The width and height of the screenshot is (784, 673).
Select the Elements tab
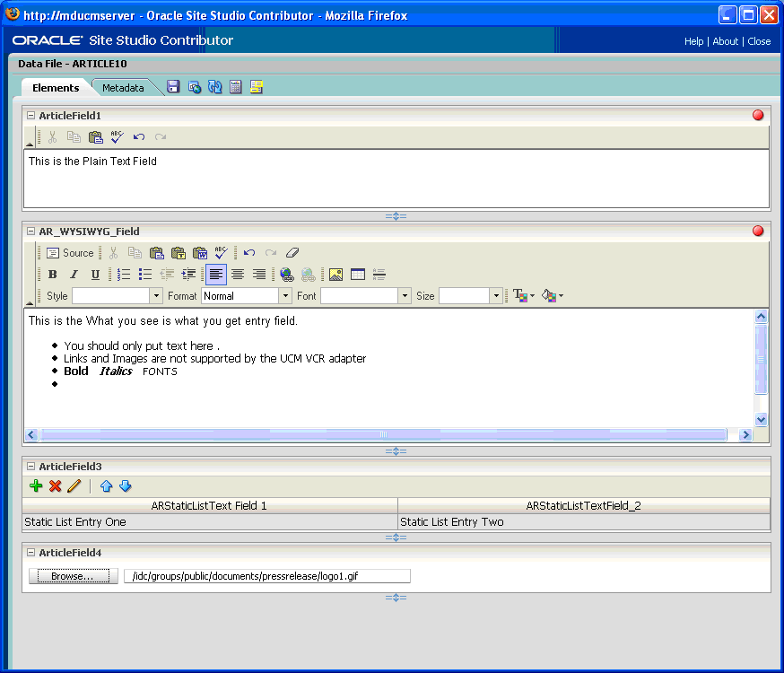point(57,88)
